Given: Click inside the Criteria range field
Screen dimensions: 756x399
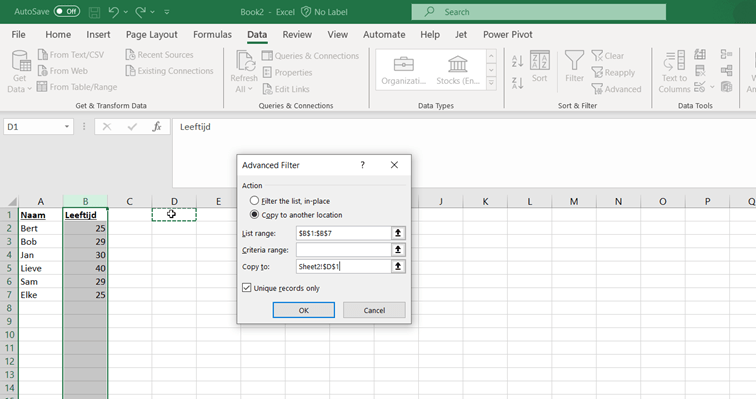Looking at the screenshot, I should click(343, 250).
